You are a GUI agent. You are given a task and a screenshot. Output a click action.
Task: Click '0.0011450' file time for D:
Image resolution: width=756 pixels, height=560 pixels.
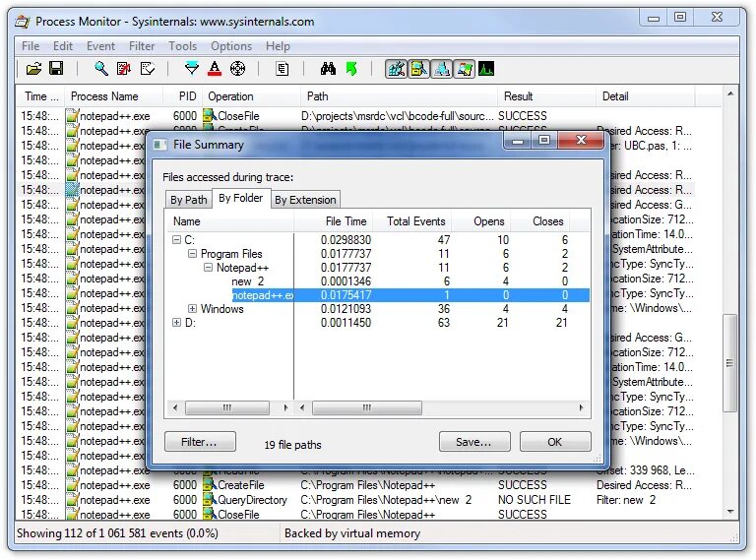[x=346, y=323]
